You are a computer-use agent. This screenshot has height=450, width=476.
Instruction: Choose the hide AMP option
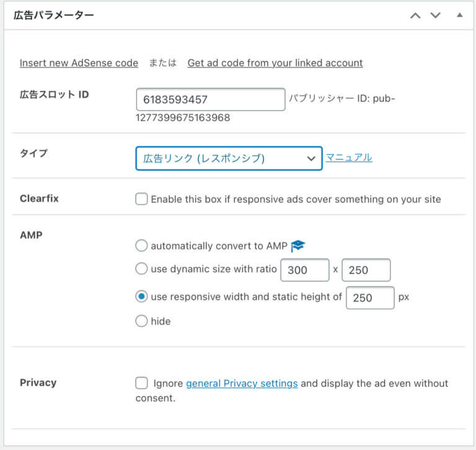(x=141, y=321)
